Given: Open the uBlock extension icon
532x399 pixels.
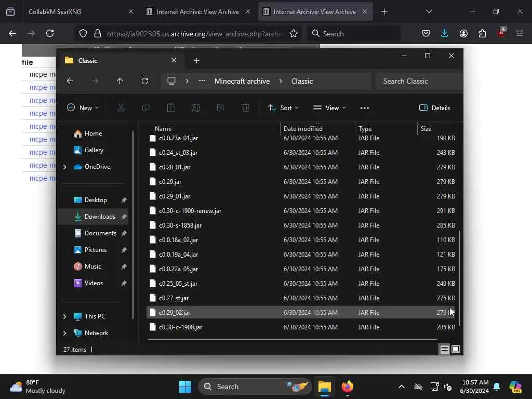Looking at the screenshot, I should tap(501, 33).
